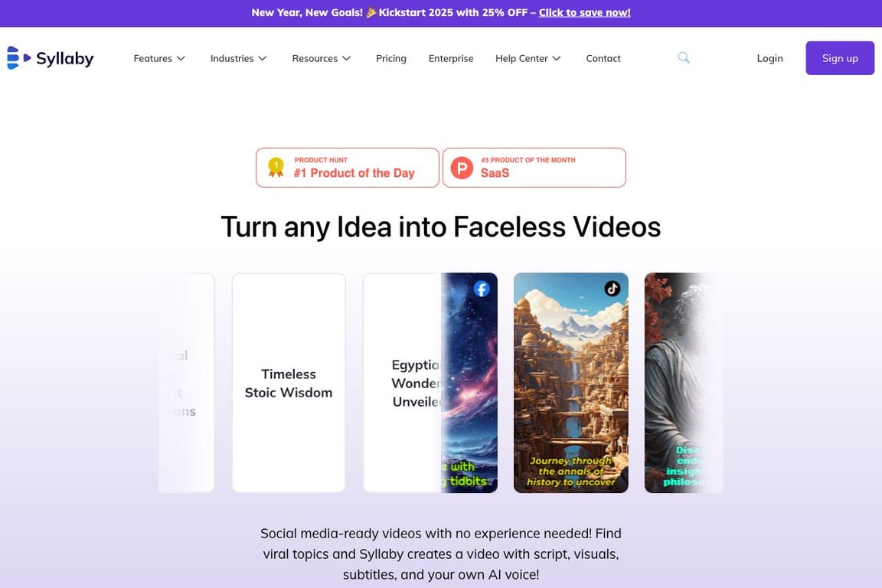882x588 pixels.
Task: Click the Facebook icon on the galaxy video
Action: [x=482, y=289]
